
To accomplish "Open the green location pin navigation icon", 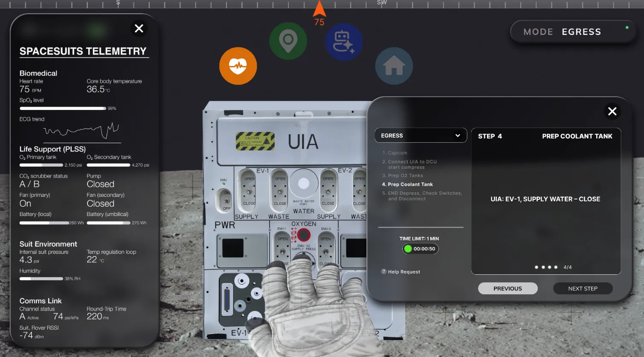I will (x=288, y=41).
